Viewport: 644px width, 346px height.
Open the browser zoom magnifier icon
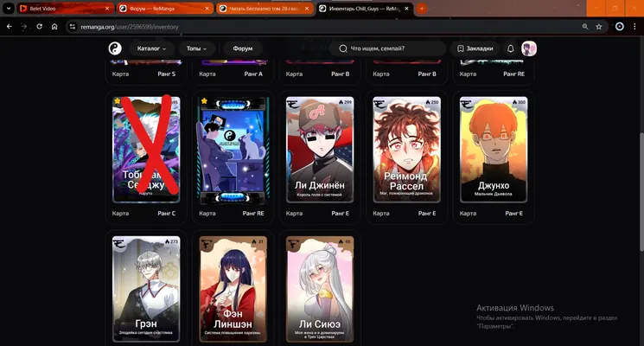click(x=585, y=27)
